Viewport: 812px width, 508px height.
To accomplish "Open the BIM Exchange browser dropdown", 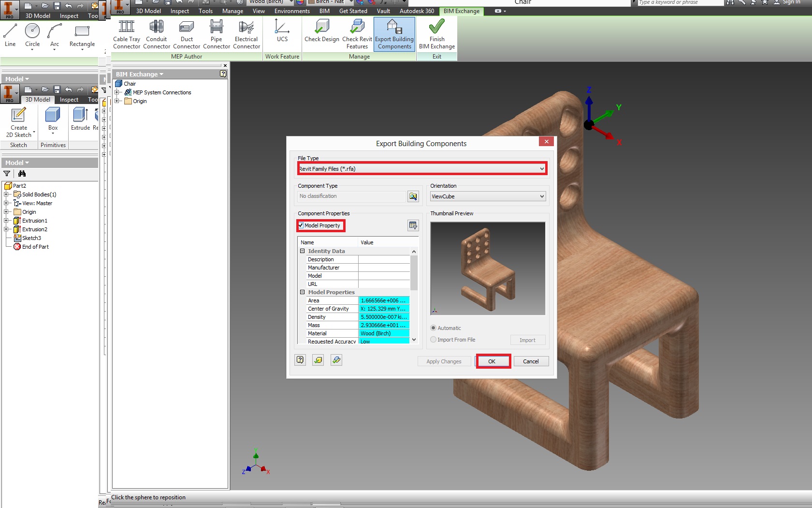I will coord(140,75).
